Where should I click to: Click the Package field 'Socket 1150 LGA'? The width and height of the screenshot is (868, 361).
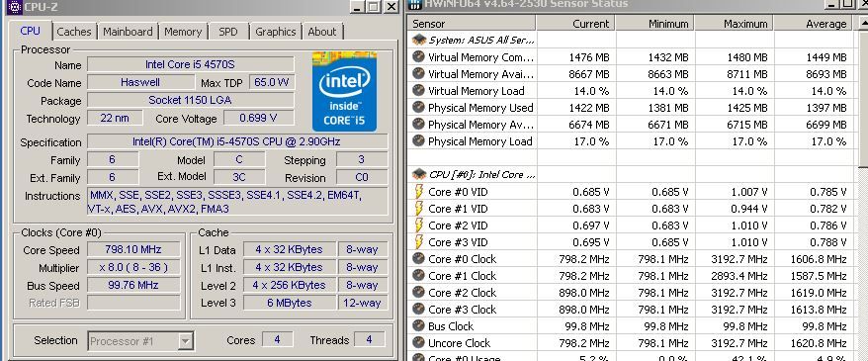(191, 100)
